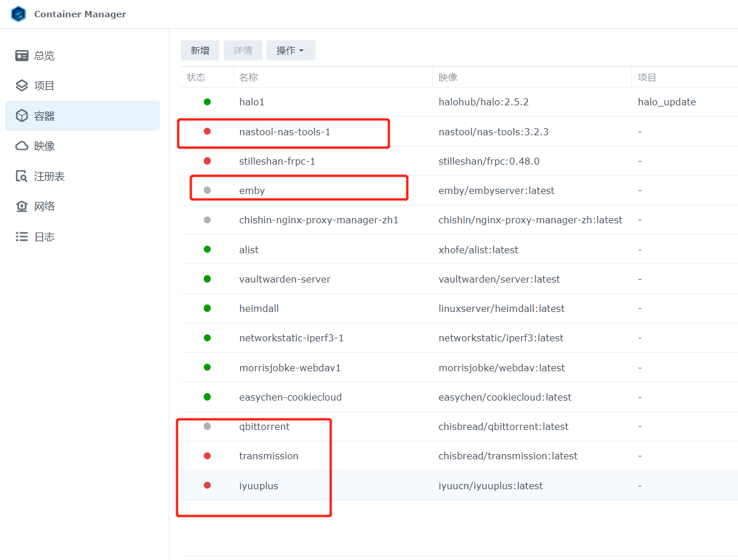
Task: Click the green status dot of halo1
Action: tap(207, 102)
